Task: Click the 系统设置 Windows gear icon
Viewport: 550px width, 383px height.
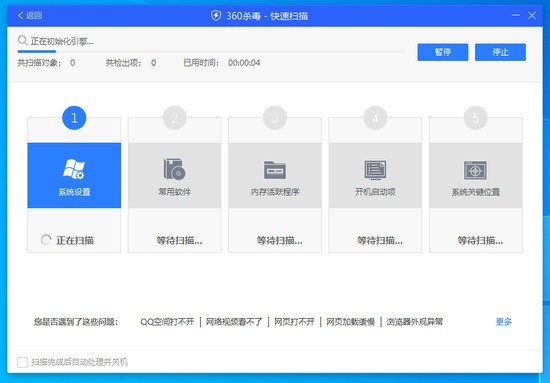Action: [x=74, y=169]
